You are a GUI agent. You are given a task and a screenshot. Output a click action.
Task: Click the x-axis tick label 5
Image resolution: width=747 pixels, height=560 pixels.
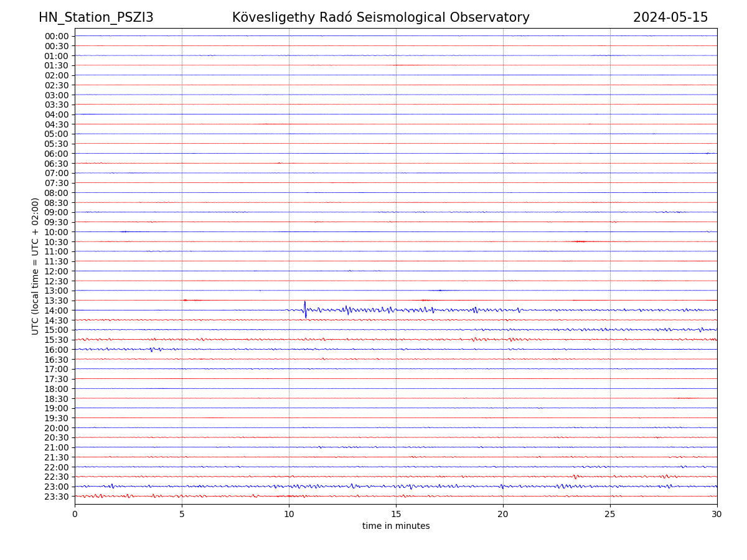[x=182, y=515]
